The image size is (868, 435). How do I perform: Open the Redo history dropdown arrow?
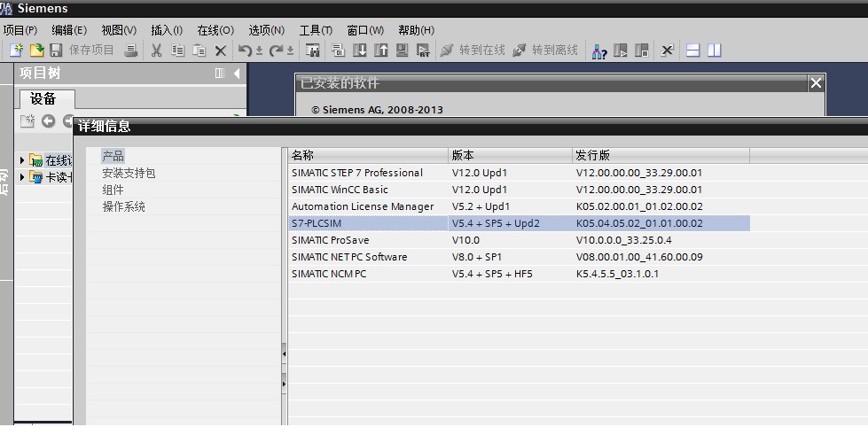tap(290, 50)
